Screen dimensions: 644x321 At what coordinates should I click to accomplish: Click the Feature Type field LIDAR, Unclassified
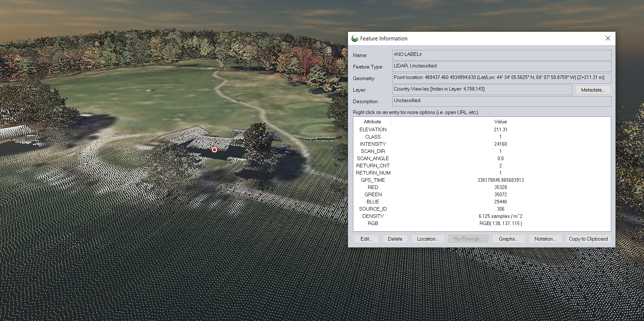point(502,66)
